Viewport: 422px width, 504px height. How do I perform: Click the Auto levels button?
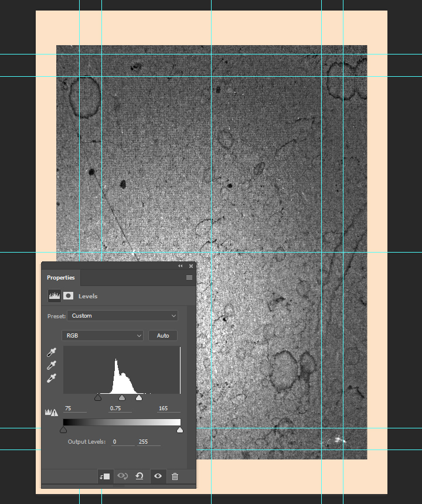[163, 335]
